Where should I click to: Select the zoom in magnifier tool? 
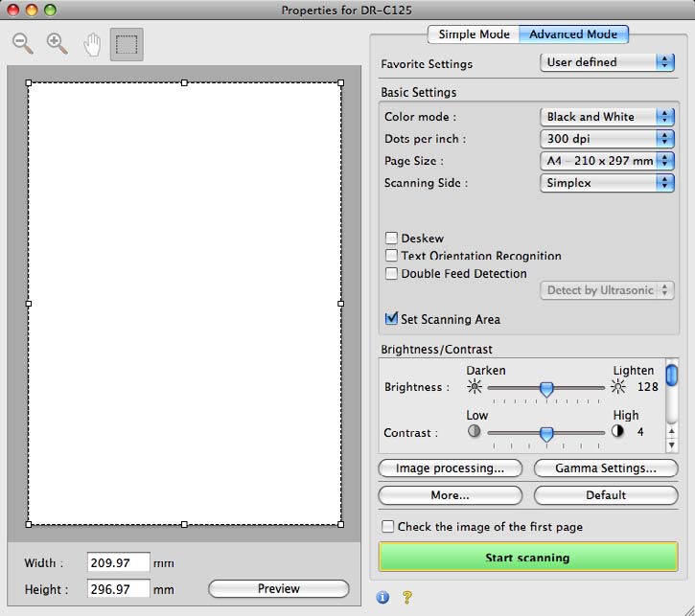58,44
